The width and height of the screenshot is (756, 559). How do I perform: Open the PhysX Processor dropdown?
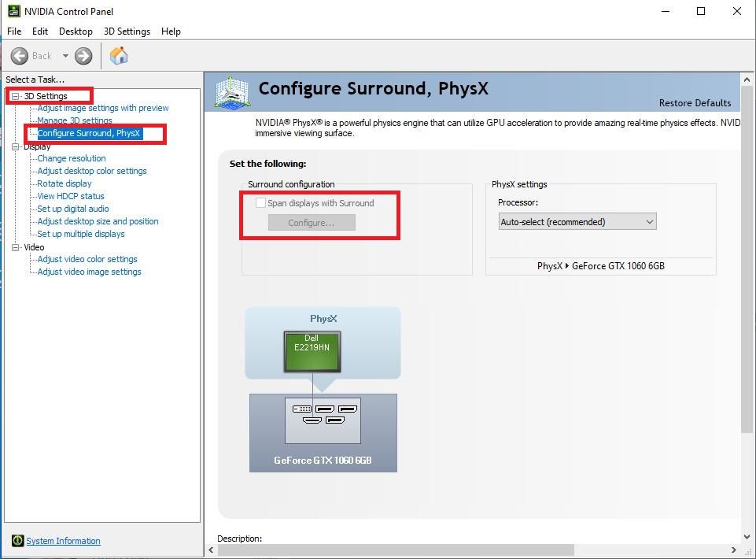pyautogui.click(x=577, y=221)
